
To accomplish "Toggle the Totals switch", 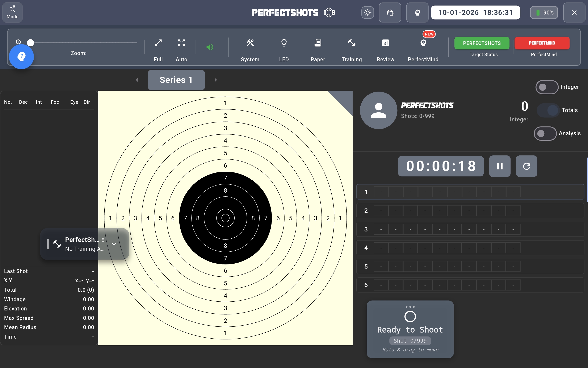I will pyautogui.click(x=548, y=110).
